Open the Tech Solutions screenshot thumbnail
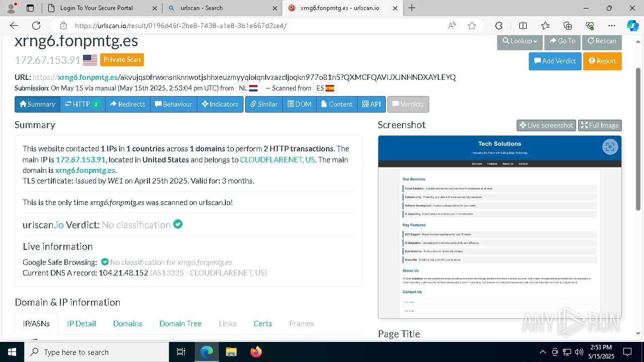The image size is (644, 362). (x=500, y=227)
